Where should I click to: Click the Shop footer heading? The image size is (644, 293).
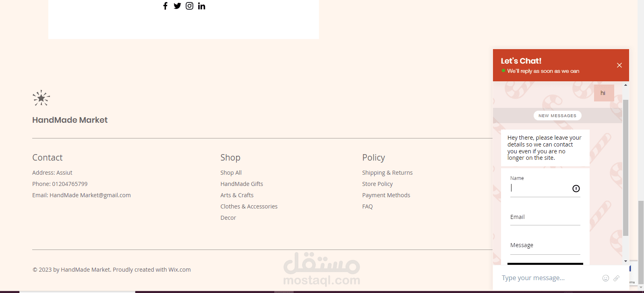[230, 157]
